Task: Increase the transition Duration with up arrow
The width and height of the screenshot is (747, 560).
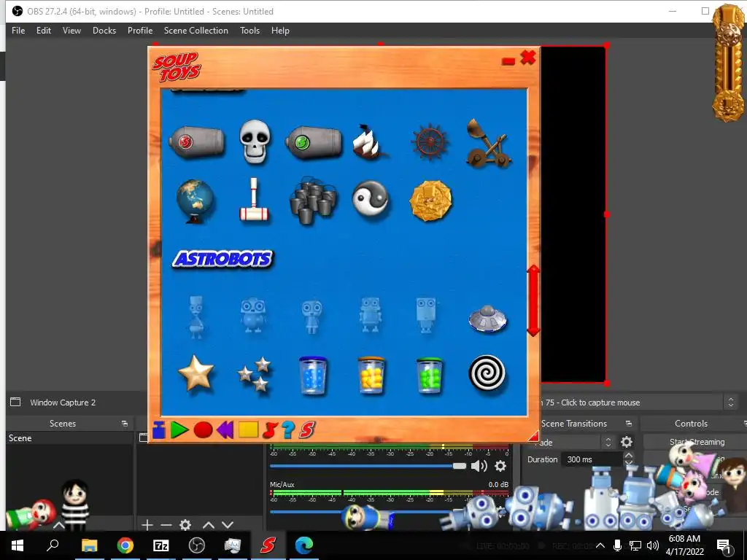Action: click(x=629, y=456)
